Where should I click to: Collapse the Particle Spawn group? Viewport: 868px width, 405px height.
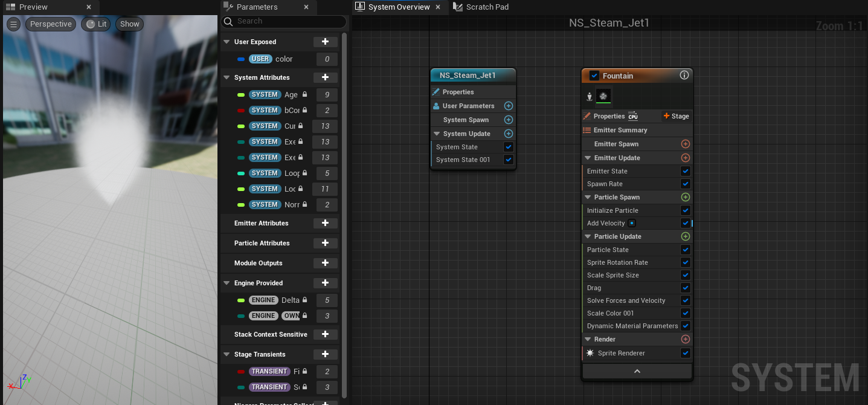[x=588, y=197]
